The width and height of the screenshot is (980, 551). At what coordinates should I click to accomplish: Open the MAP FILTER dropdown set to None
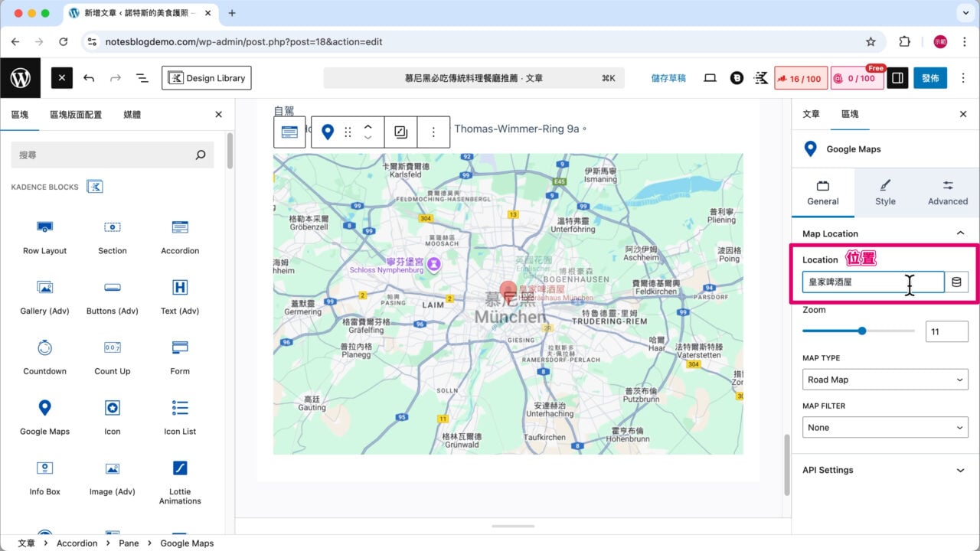point(884,427)
